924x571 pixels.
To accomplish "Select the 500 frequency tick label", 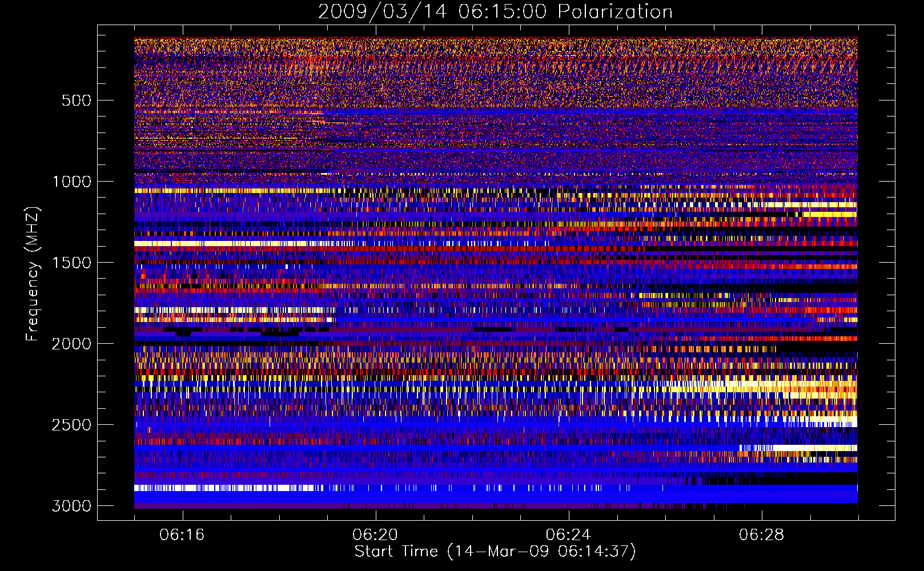I will coord(76,100).
